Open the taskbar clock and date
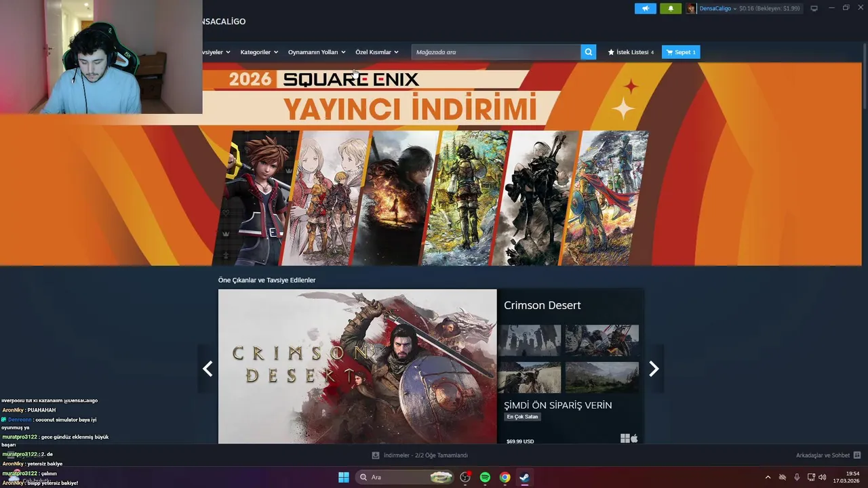868x488 pixels. coord(846,477)
